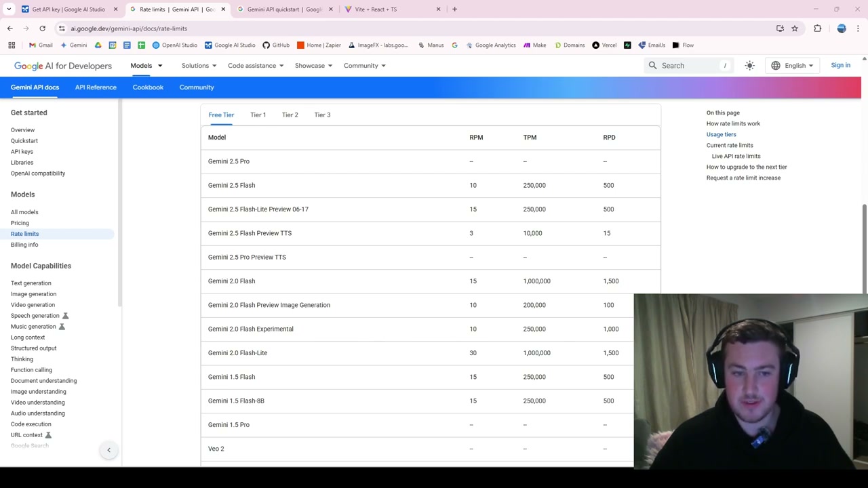The width and height of the screenshot is (868, 488).
Task: Open the OpenAI Studio bookmark
Action: tap(174, 45)
